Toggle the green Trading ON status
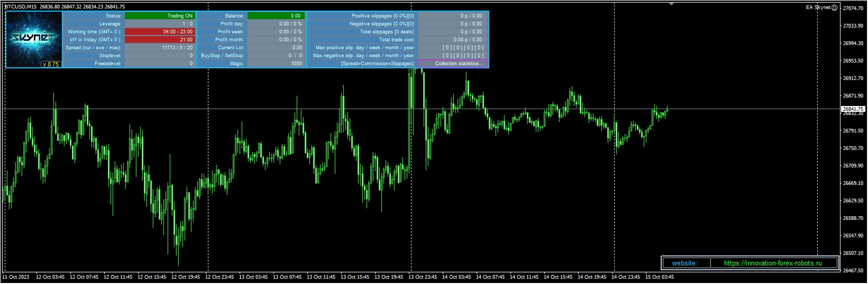 160,16
